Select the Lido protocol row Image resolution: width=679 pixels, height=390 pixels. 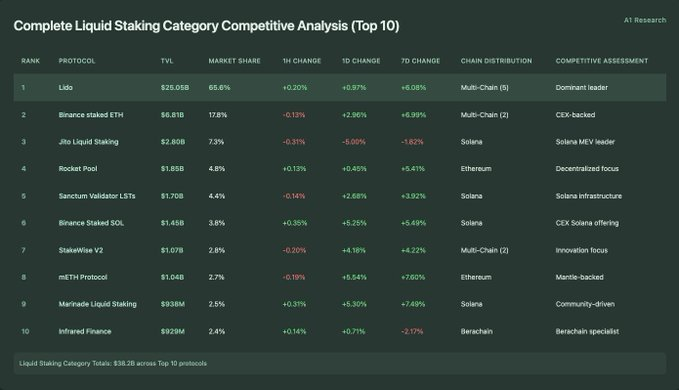(340, 87)
